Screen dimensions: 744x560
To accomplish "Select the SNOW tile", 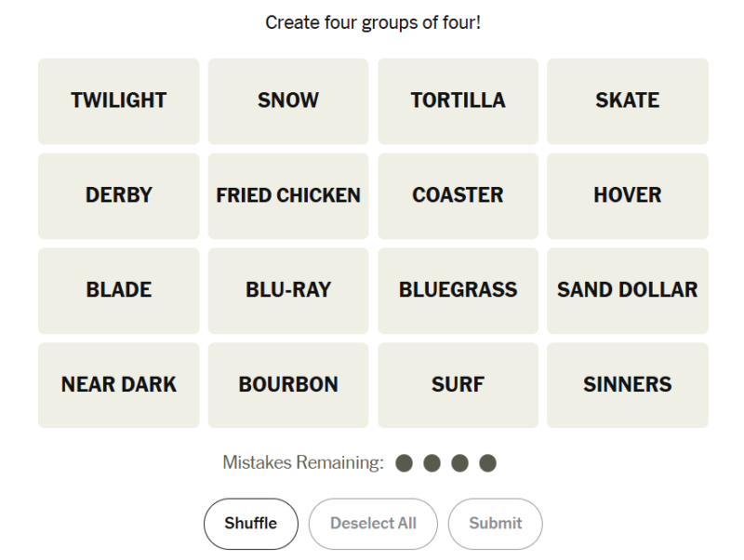I will point(288,101).
